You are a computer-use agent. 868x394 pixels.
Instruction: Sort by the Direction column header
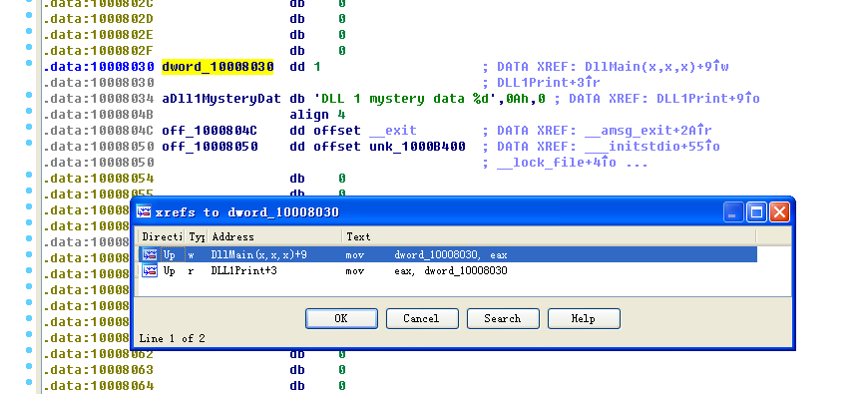[161, 236]
